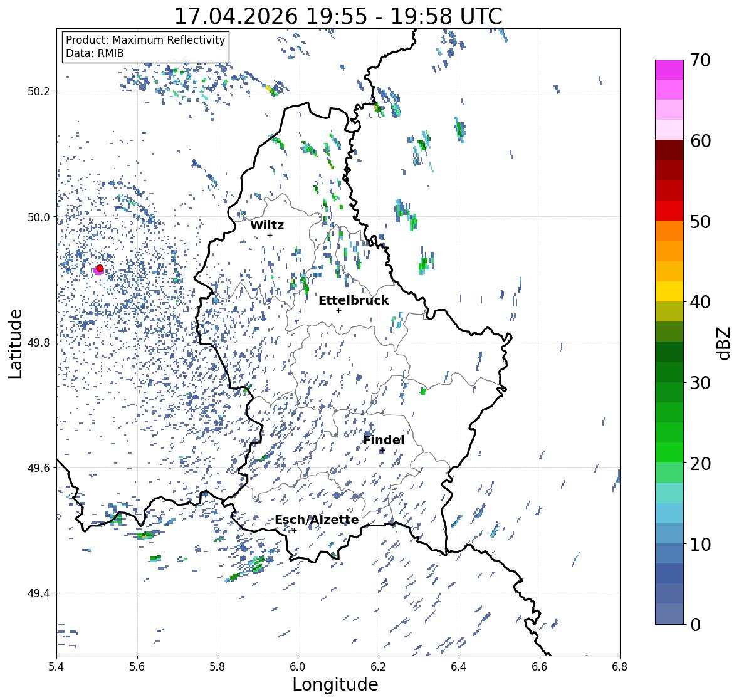The image size is (739, 700).
Task: Click the Wiltz city cross marker
Action: coord(270,235)
